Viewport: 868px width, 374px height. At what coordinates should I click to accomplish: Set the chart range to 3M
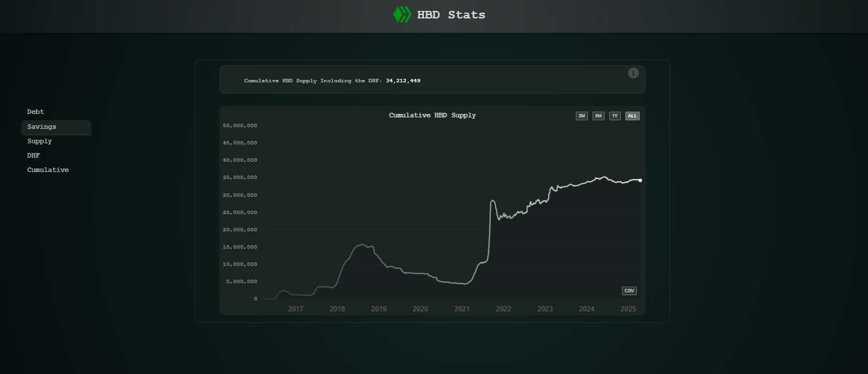582,116
